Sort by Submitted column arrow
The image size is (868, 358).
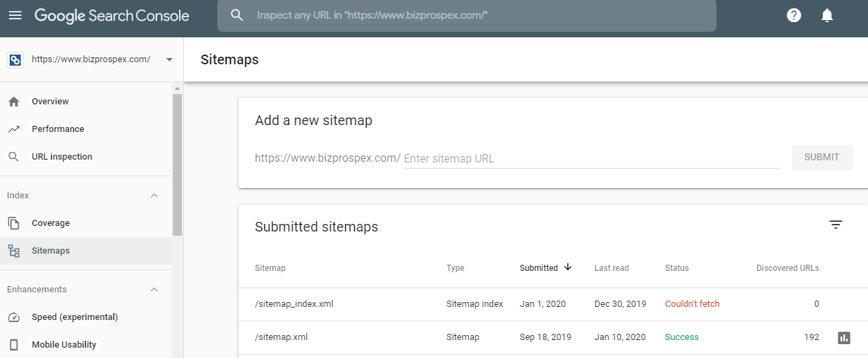pyautogui.click(x=568, y=267)
